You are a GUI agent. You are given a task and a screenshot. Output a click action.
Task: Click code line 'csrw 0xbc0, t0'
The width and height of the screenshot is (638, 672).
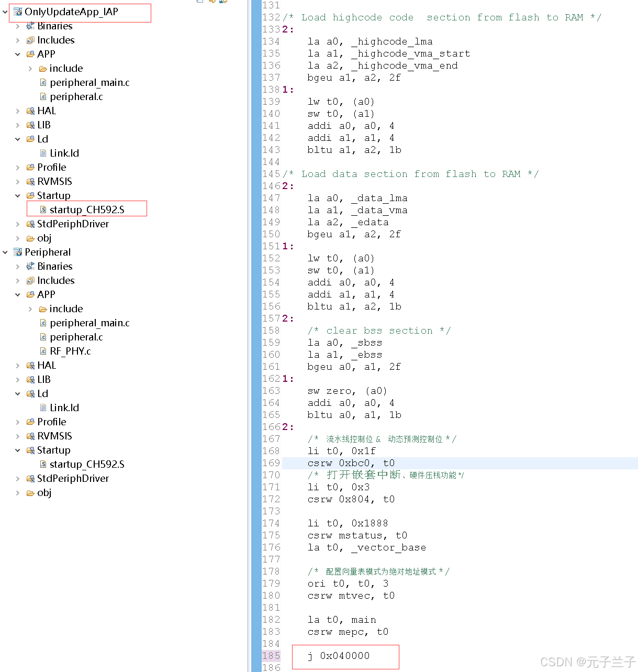[x=351, y=463]
